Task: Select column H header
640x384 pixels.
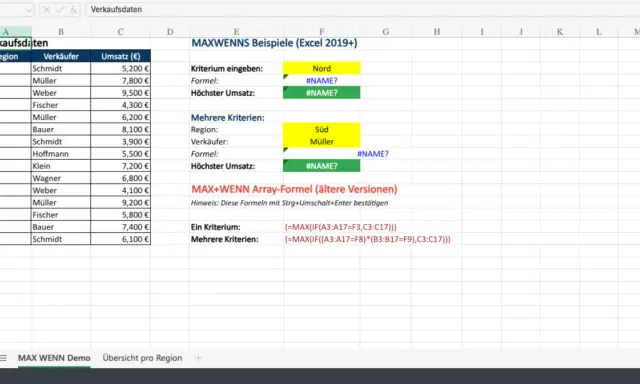Action: [x=437, y=32]
